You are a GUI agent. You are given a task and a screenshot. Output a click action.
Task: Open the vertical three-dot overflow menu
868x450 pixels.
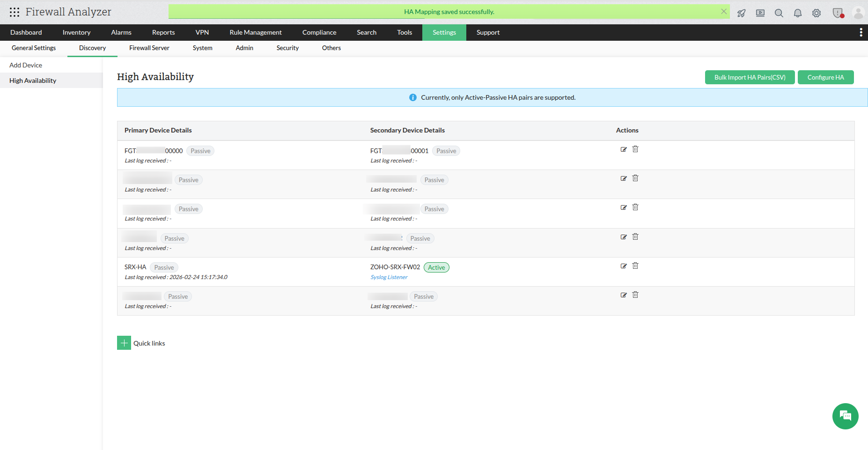pos(861,32)
